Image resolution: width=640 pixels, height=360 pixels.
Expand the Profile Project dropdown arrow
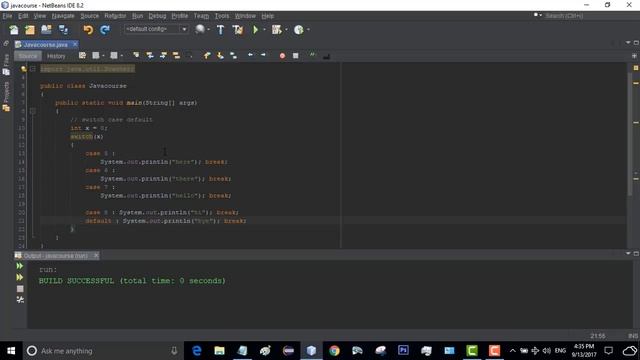[x=308, y=29]
